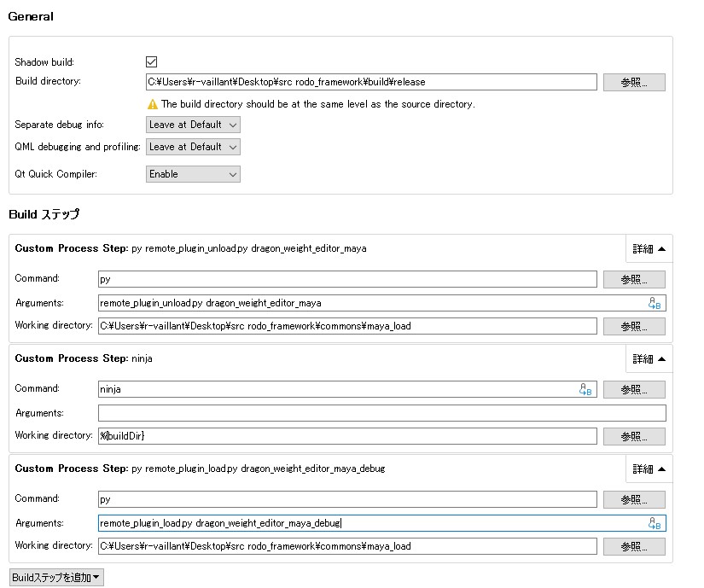
Task: Click the Build directory path field
Action: tap(371, 82)
